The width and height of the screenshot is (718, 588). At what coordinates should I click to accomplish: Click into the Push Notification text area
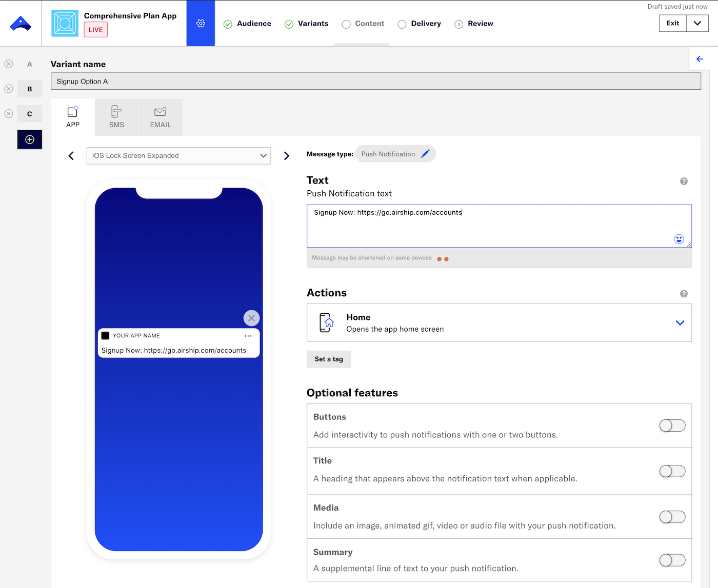499,226
